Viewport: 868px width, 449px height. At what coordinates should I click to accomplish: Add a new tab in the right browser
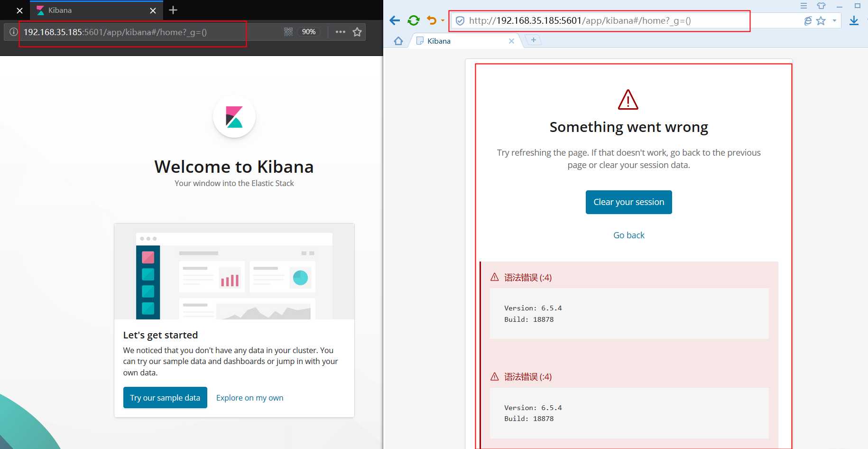pyautogui.click(x=534, y=40)
